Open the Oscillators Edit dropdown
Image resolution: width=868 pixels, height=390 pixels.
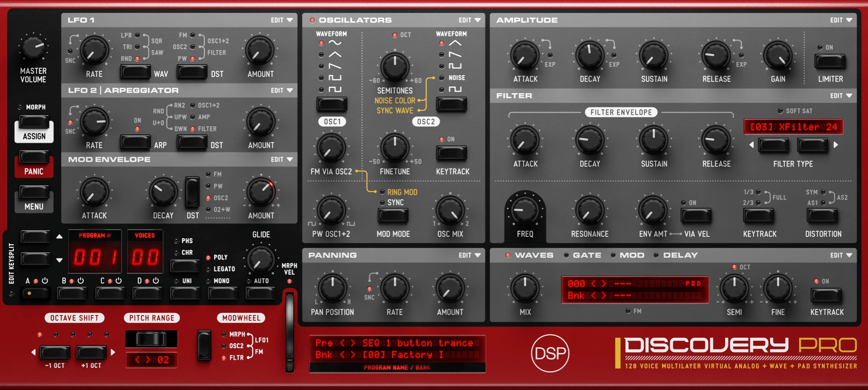pos(469,20)
